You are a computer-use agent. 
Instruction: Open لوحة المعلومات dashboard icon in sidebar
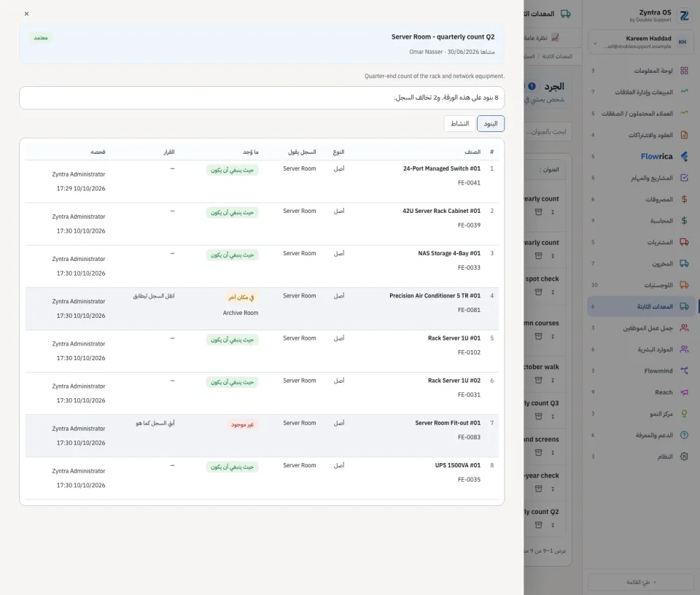684,71
